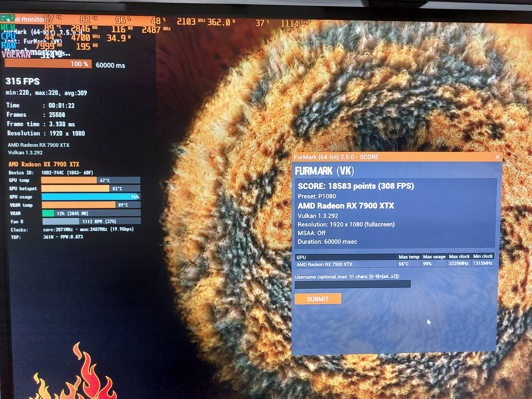Click the VULKAN label in top overlay
532x399 pixels.
[x=16, y=54]
